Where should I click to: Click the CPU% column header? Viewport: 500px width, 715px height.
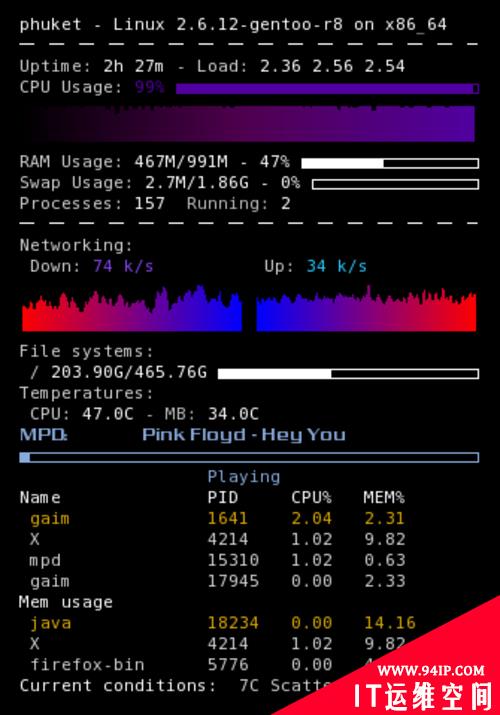coord(312,497)
